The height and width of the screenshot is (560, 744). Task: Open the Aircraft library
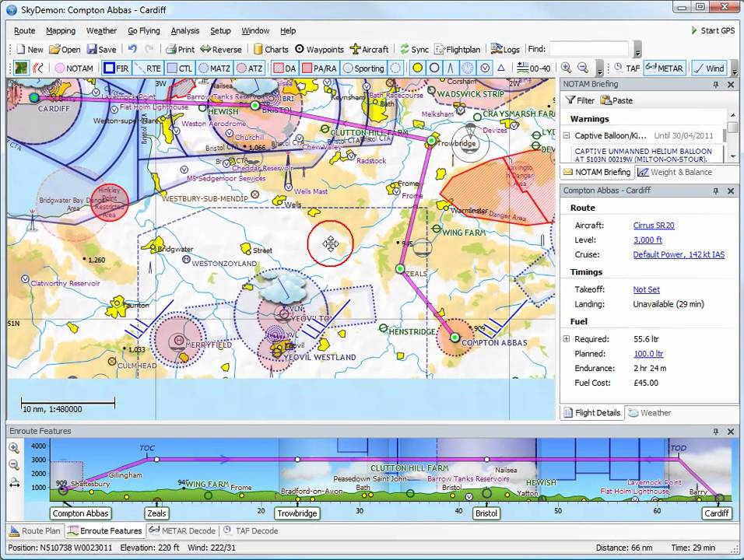click(x=369, y=49)
